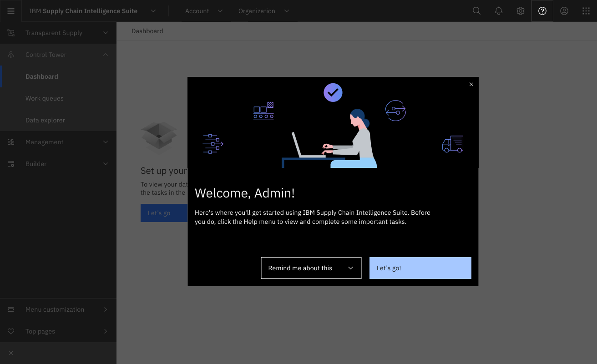Click the Control Tower sidebar icon

point(11,55)
